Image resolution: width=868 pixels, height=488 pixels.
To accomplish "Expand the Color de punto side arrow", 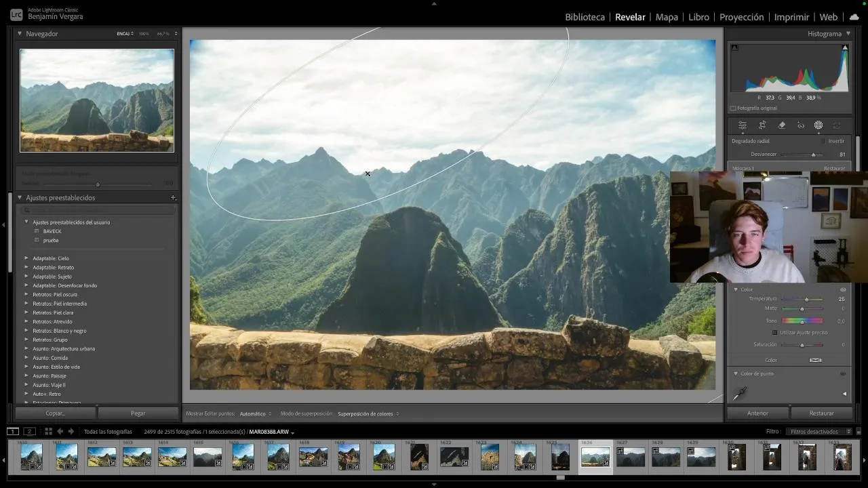I will tap(844, 393).
